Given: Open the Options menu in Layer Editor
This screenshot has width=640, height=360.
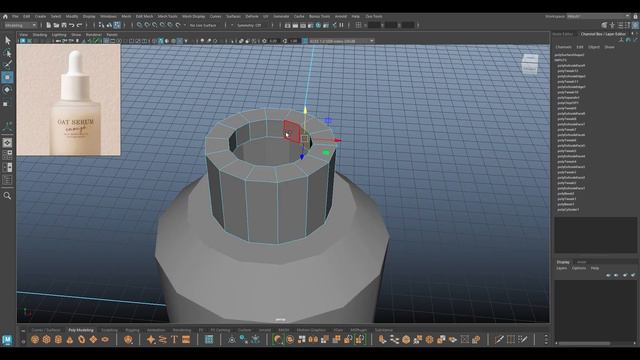Looking at the screenshot, I should [x=579, y=268].
